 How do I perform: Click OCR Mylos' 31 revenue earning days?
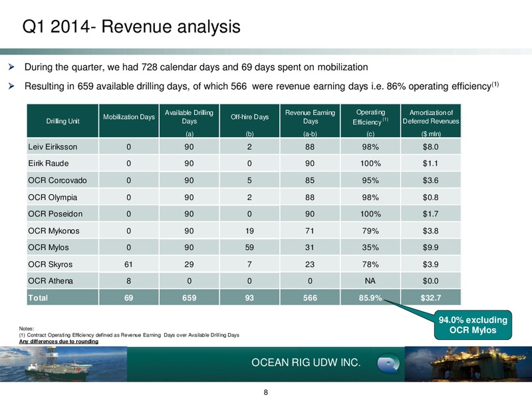(x=310, y=247)
